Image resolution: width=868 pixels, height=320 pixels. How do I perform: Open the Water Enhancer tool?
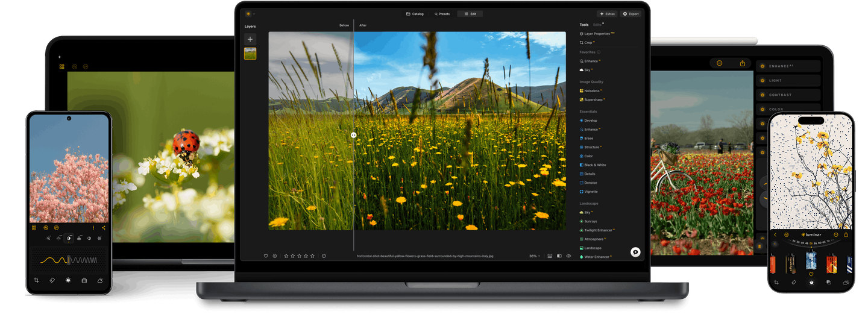pos(596,257)
